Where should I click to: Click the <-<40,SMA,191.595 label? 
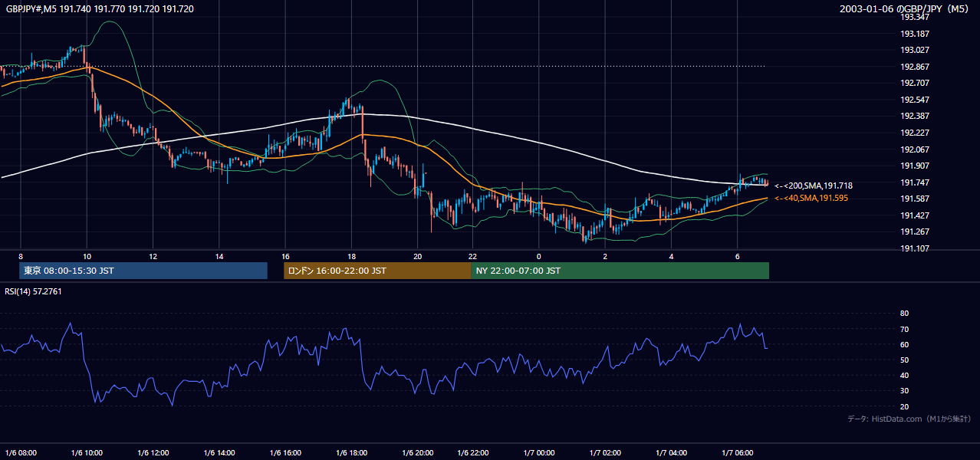coord(811,198)
